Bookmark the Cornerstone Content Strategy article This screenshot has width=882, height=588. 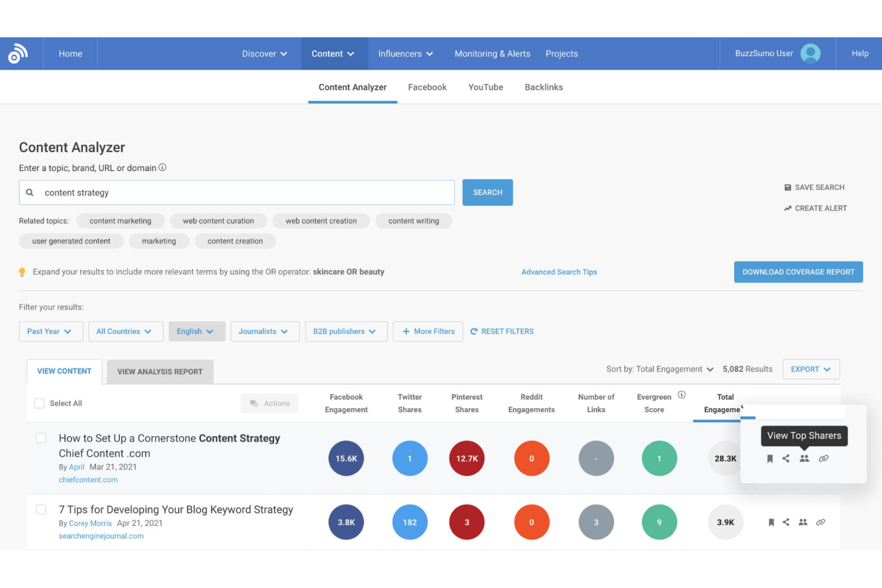click(771, 458)
